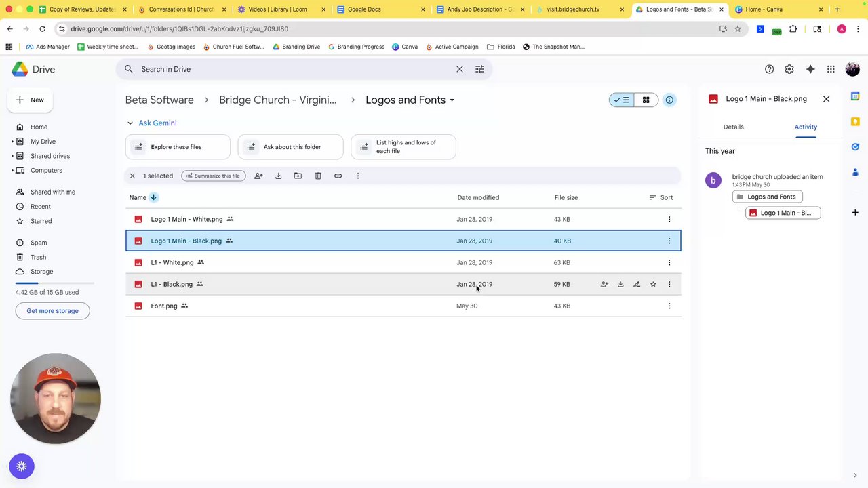Copy link icon in selection toolbar

click(338, 176)
